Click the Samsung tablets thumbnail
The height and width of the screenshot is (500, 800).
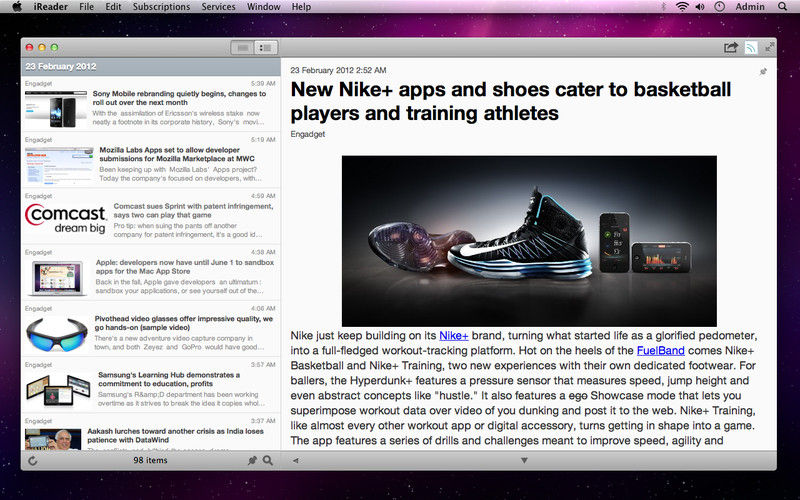58,391
